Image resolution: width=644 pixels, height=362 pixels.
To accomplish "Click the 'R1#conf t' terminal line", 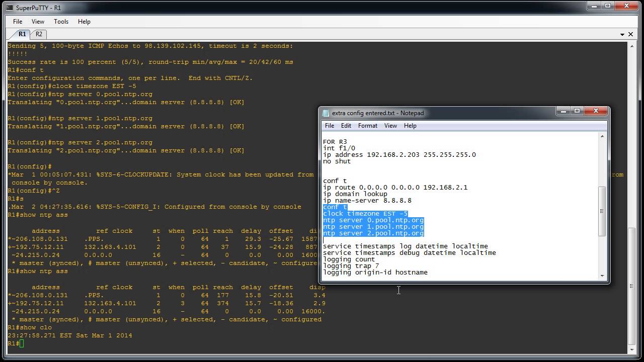I will [x=26, y=70].
